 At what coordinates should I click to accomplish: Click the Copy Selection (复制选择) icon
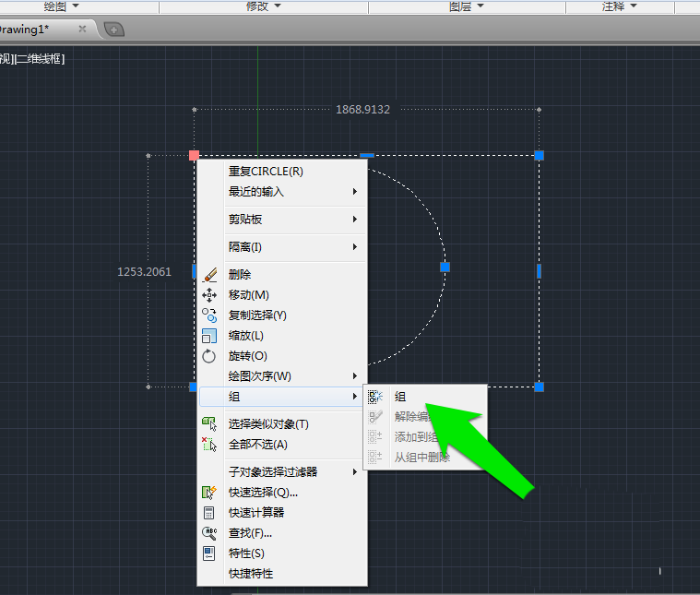[209, 315]
